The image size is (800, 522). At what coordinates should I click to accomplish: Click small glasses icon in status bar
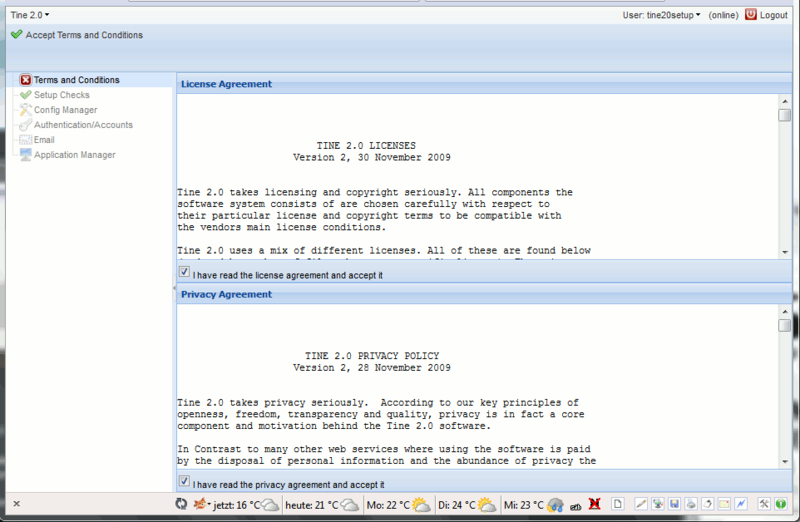pos(576,507)
